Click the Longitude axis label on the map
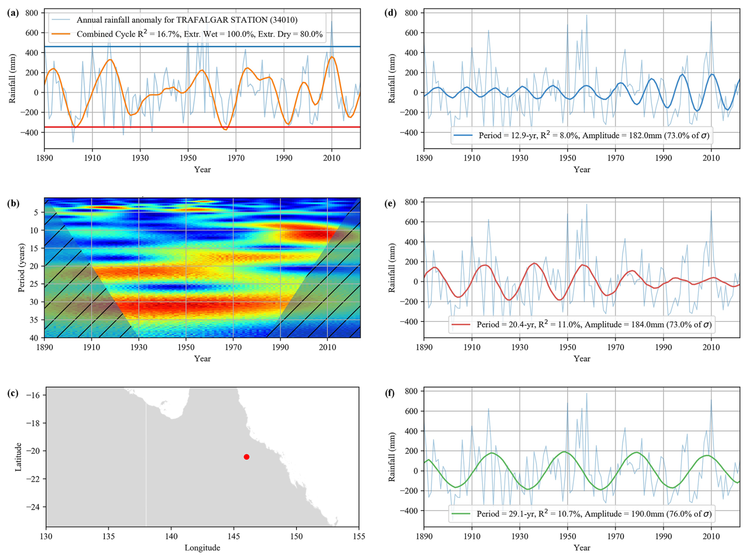Screen dimensions: 748x560 click(x=202, y=548)
